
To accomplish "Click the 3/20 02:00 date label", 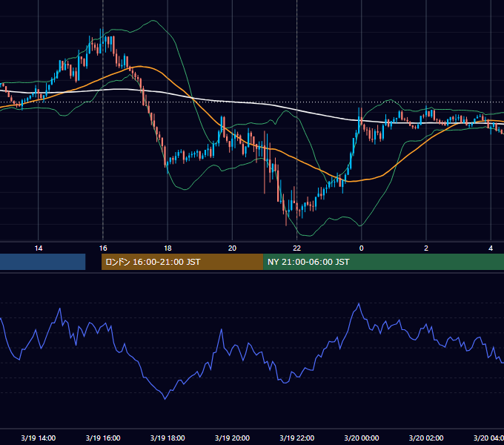I will click(426, 438).
